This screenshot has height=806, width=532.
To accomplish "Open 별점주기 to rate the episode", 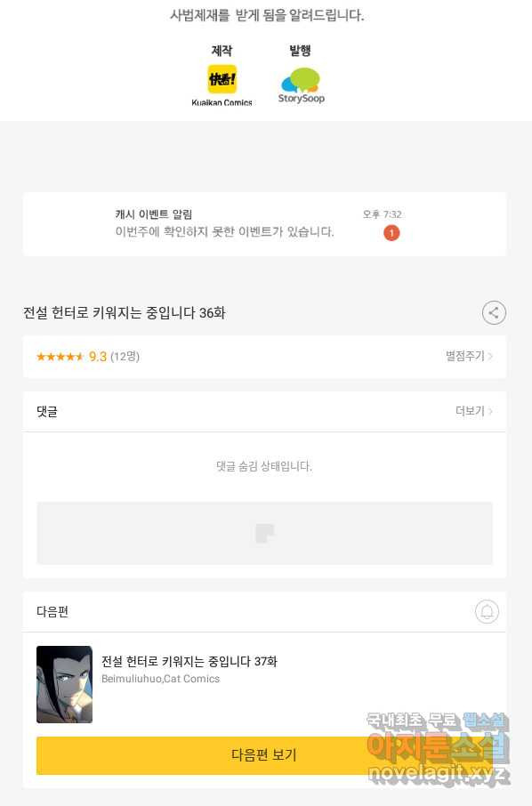I will (469, 356).
